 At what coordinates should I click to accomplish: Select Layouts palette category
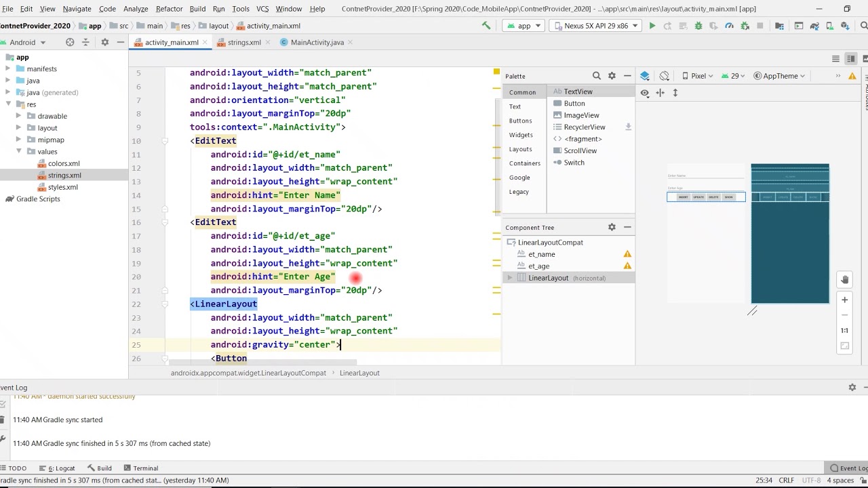[521, 149]
